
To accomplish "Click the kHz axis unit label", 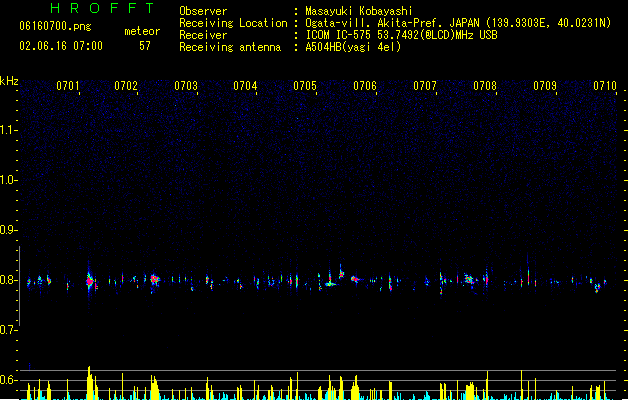I will coord(9,81).
